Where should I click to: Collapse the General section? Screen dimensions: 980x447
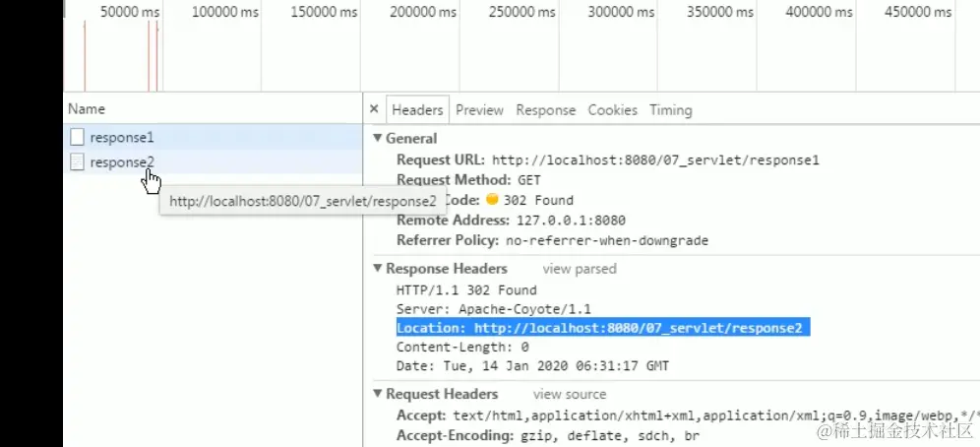[378, 138]
